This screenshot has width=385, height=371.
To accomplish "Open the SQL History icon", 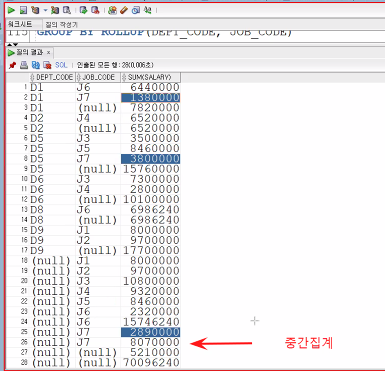I will 135,10.
